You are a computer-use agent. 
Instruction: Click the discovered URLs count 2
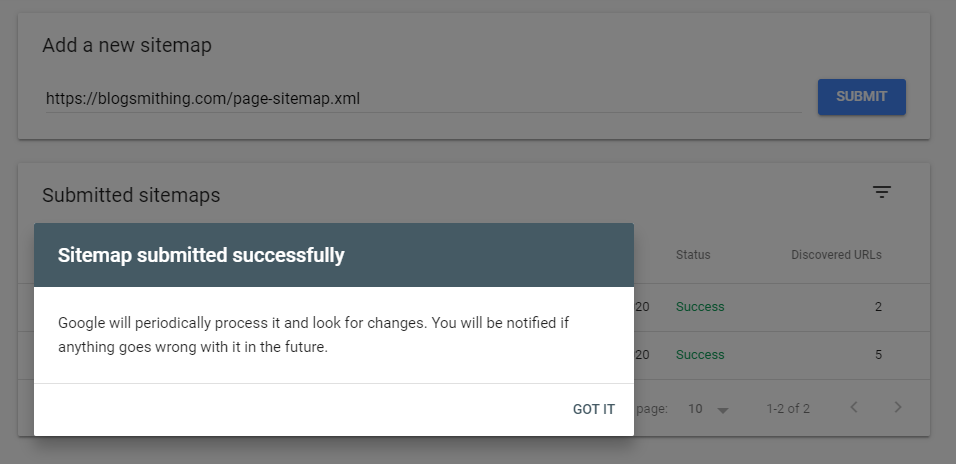pyautogui.click(x=878, y=307)
